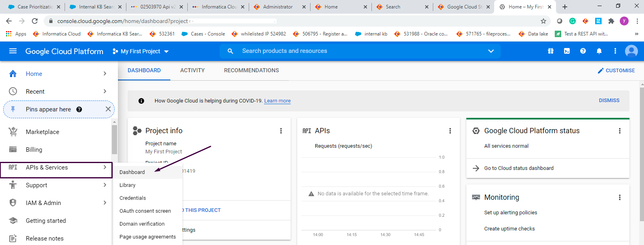Click the Billing card icon
The image size is (644, 245).
13,149
